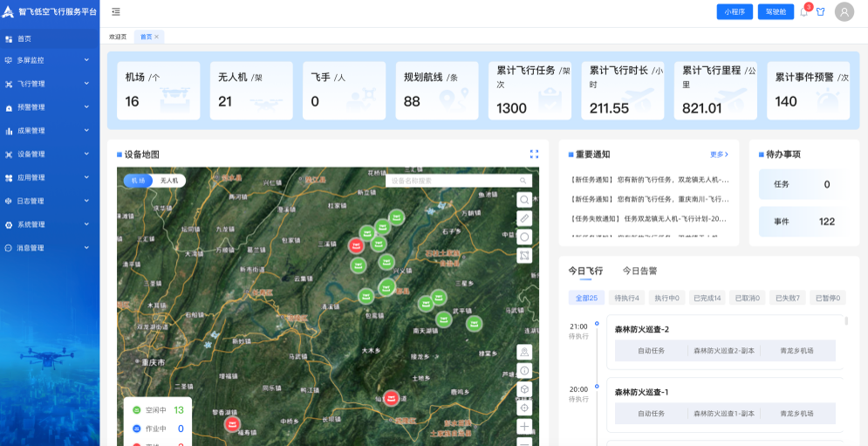Expand the 应用管理 chevron

point(86,177)
